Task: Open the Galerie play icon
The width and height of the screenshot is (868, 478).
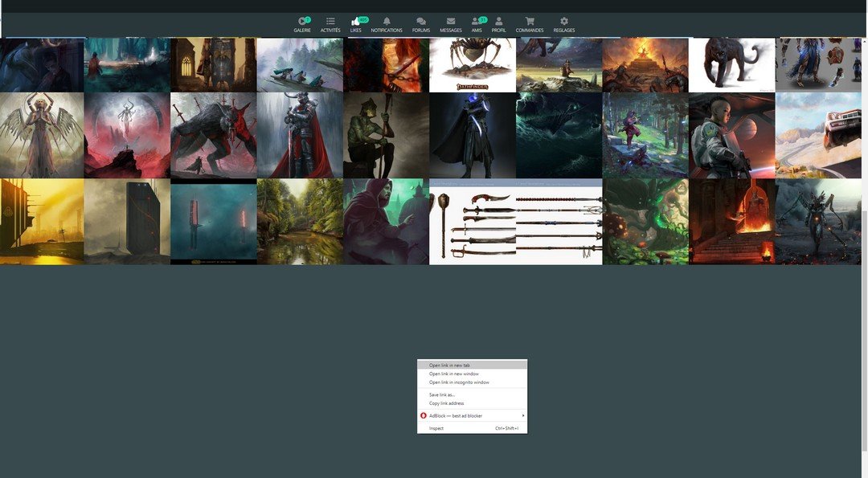Action: point(301,22)
